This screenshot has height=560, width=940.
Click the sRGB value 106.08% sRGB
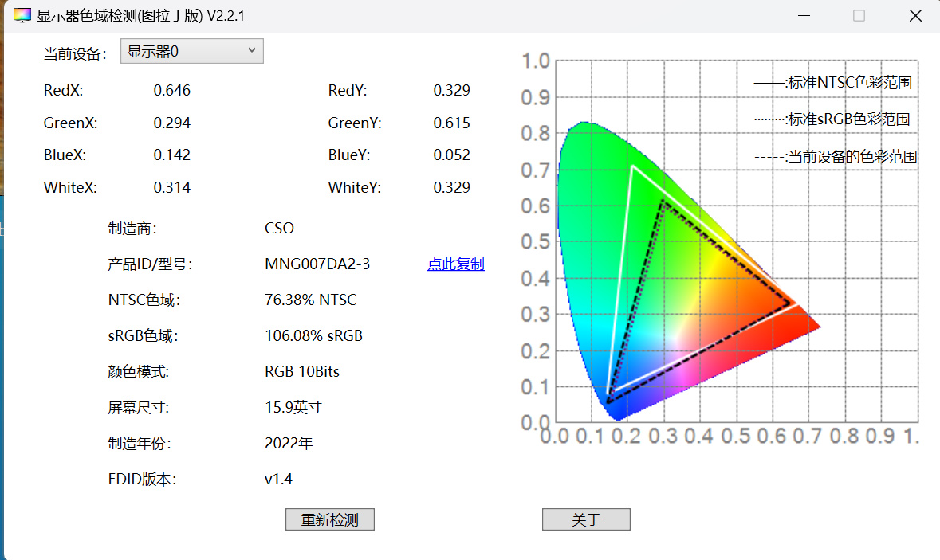pos(313,335)
